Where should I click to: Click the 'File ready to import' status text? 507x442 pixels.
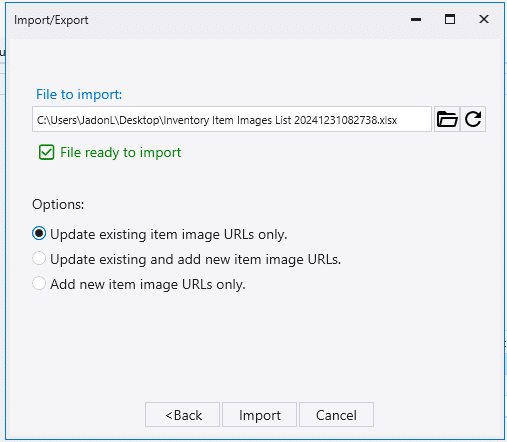[x=121, y=153]
